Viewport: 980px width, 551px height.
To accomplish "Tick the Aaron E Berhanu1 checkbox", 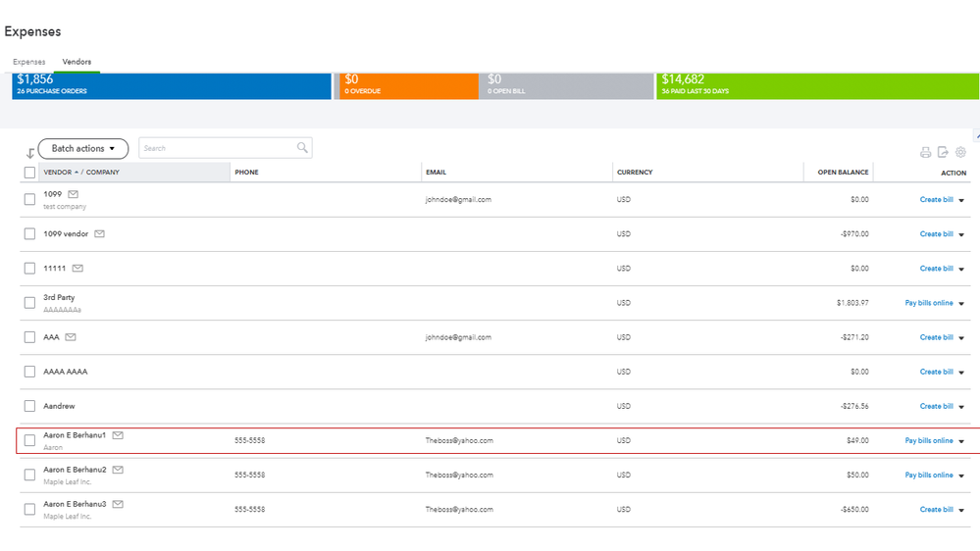I will [x=29, y=440].
